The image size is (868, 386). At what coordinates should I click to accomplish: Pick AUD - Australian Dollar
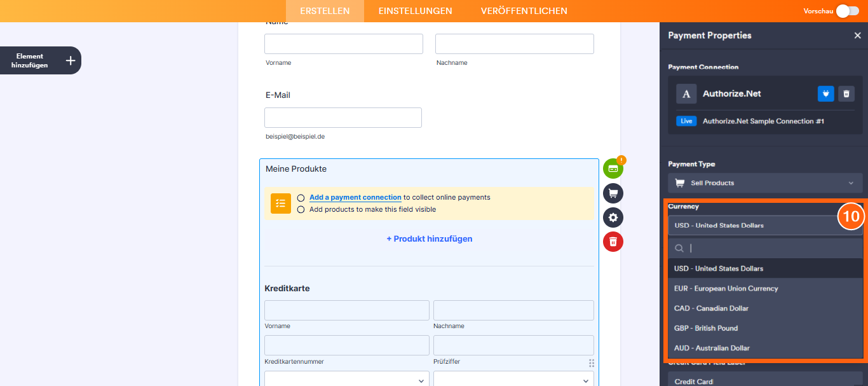(x=765, y=347)
